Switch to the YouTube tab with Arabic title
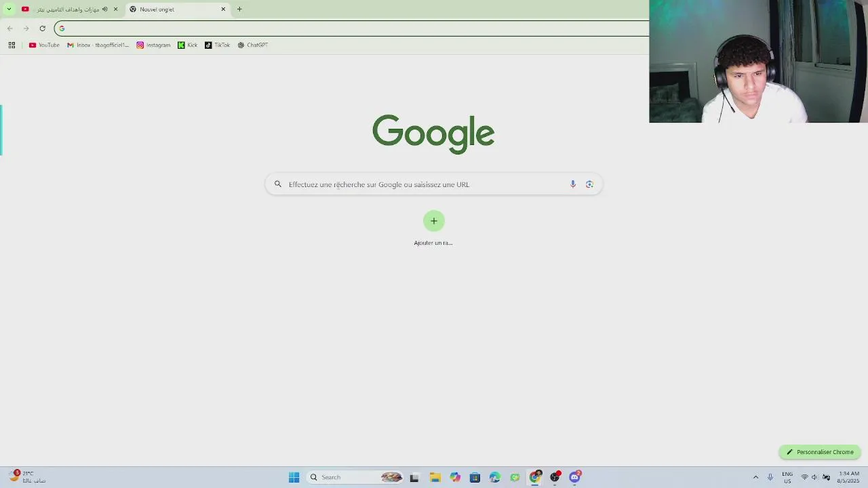This screenshot has height=488, width=868. [x=68, y=9]
